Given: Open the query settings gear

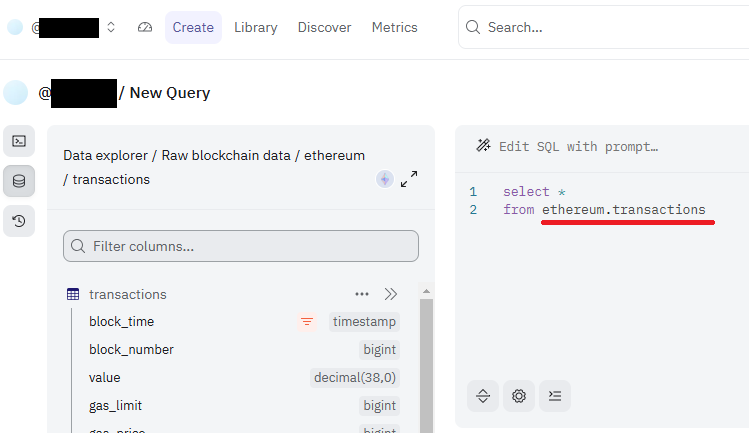Looking at the screenshot, I should coord(519,396).
